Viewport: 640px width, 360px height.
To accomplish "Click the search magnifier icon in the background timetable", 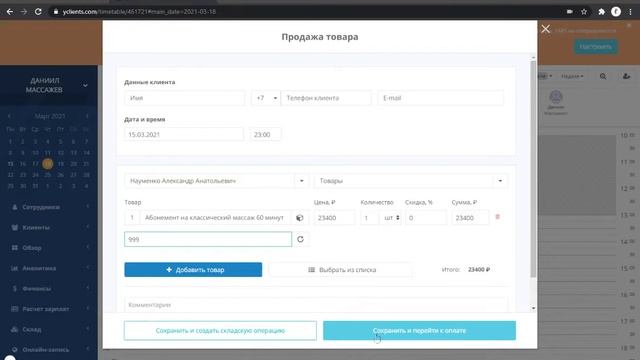I will (x=603, y=76).
